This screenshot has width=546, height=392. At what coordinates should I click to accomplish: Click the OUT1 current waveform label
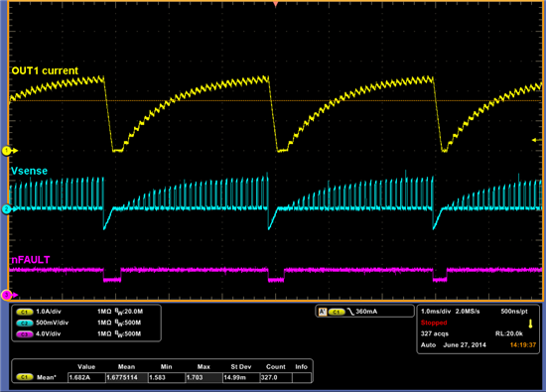(x=45, y=70)
